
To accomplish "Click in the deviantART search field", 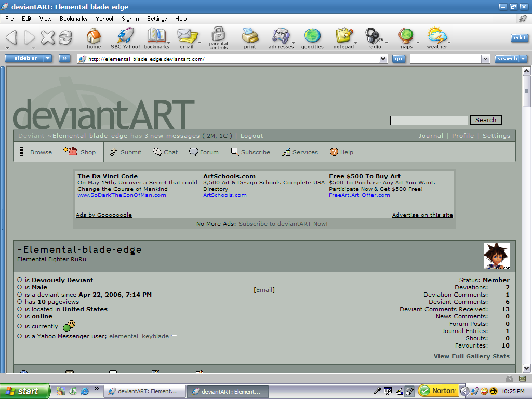I will pyautogui.click(x=429, y=121).
